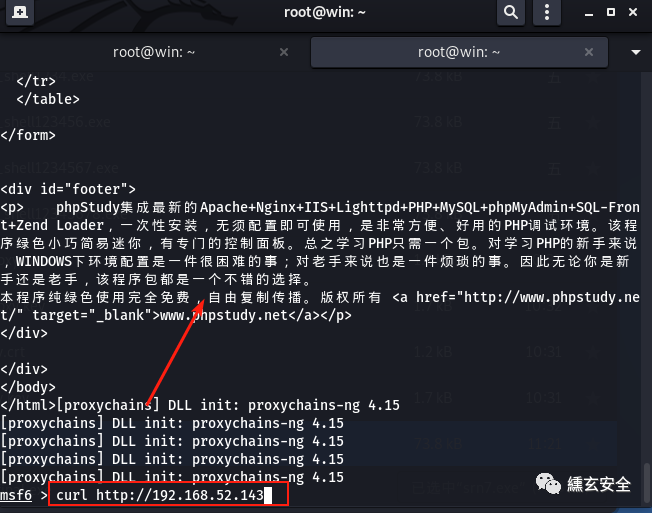Click the </table> closing tag line
Screen dimensions: 652x513
point(48,99)
